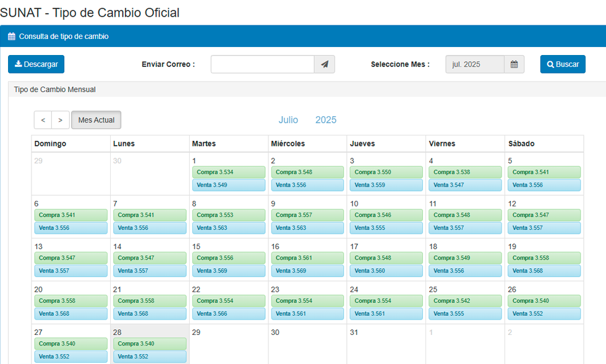Click Compra 3.561 on day 16
606x364 pixels.
point(307,258)
